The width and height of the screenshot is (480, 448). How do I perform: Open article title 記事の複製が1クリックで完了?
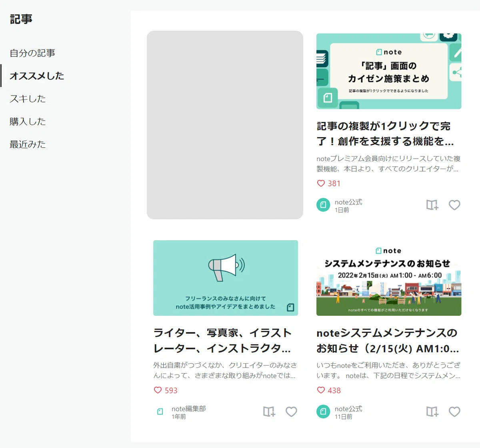(385, 134)
